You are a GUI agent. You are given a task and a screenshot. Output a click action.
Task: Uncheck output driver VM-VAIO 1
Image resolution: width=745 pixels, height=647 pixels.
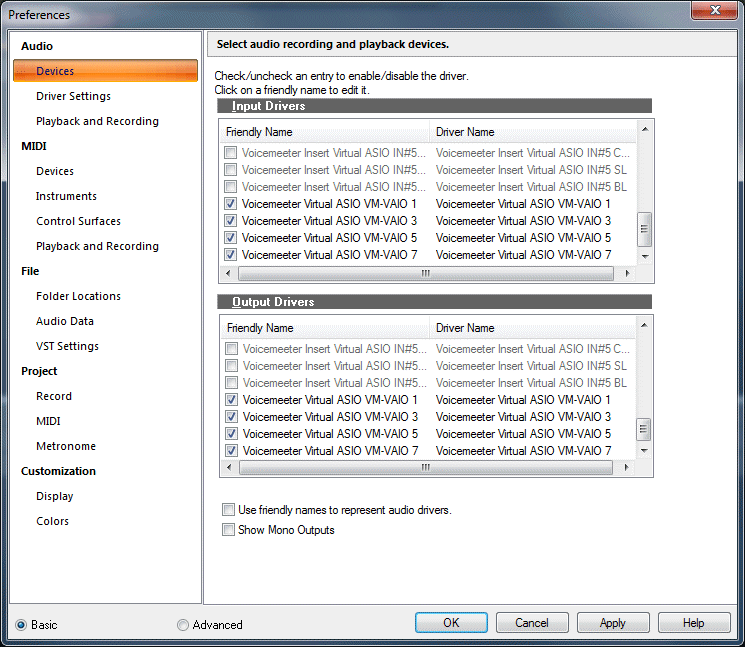tap(231, 400)
